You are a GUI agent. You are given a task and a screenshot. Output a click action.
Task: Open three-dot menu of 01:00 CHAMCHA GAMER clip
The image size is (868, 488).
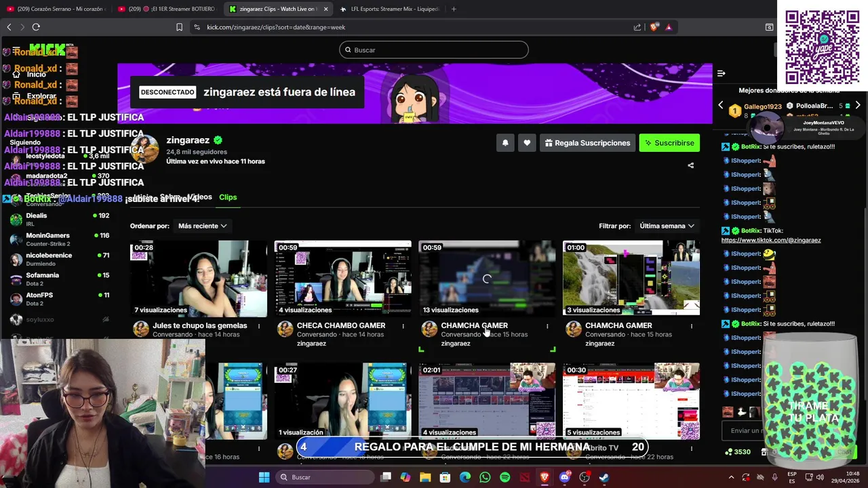(x=692, y=326)
